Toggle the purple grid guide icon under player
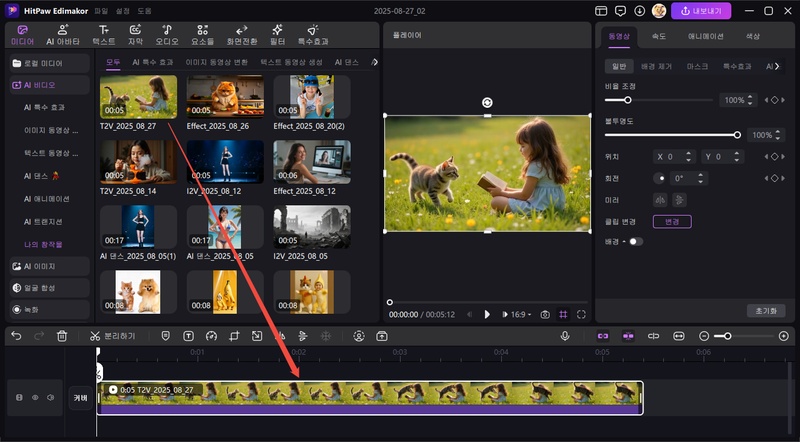The image size is (800, 442). tap(563, 314)
